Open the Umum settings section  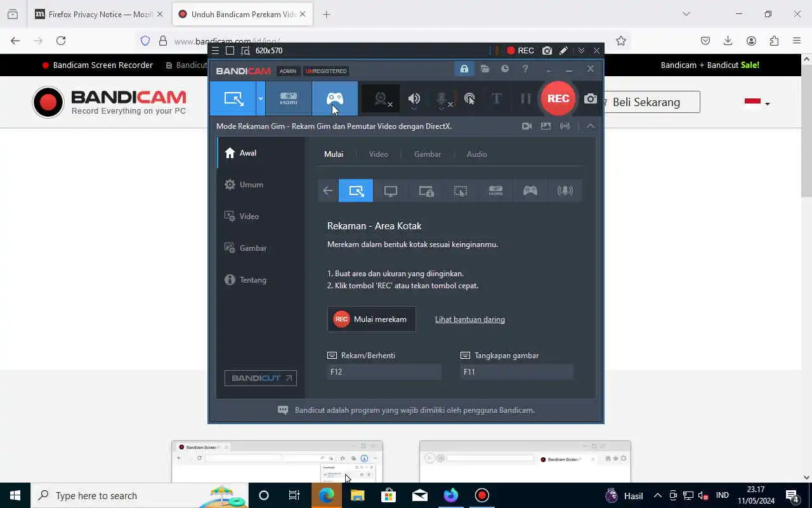point(261,185)
